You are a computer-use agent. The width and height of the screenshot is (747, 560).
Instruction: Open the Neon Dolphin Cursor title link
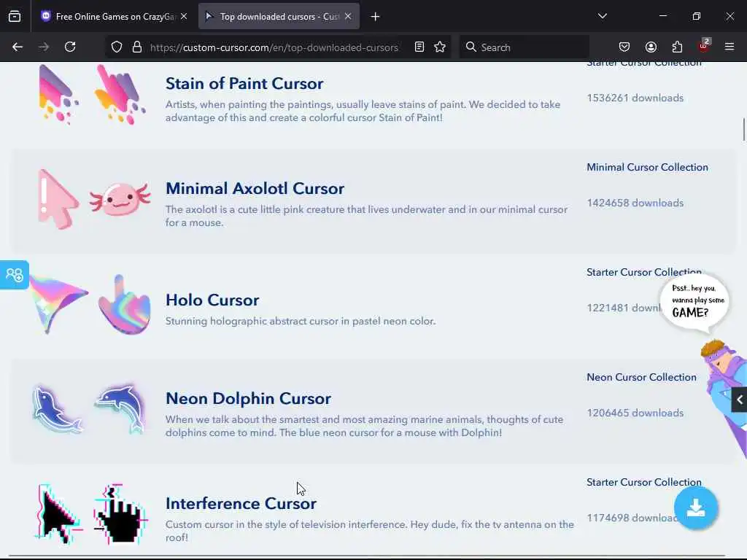click(x=248, y=399)
